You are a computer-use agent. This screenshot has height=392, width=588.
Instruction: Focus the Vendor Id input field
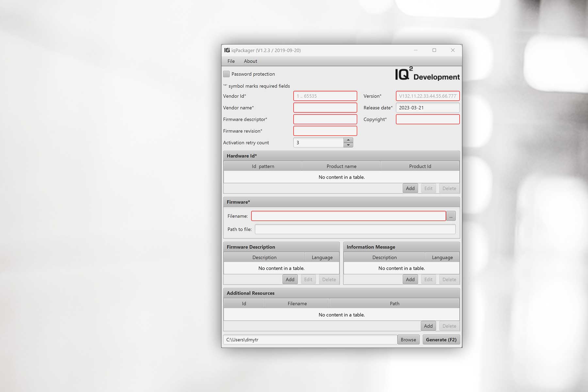coord(325,96)
